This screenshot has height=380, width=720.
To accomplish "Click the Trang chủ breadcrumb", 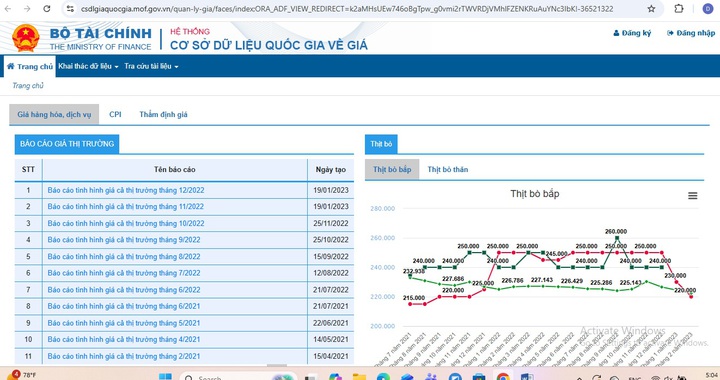I will 28,86.
